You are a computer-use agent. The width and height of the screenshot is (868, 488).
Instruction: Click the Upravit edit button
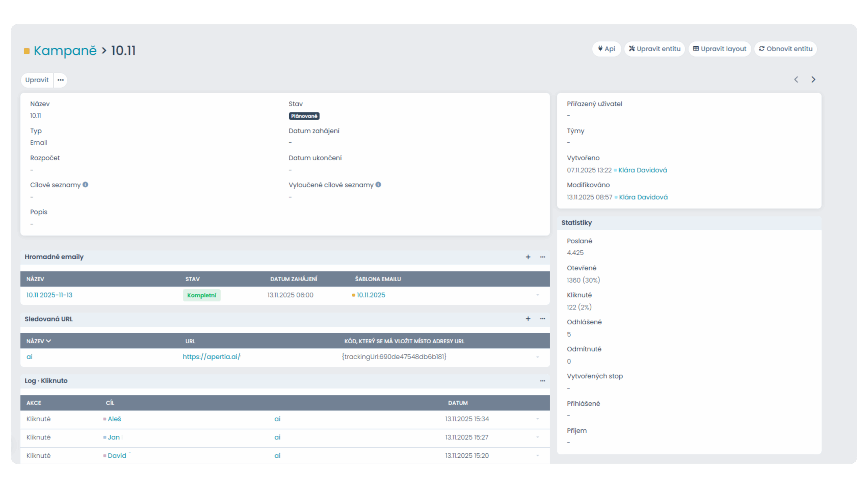pos(37,80)
